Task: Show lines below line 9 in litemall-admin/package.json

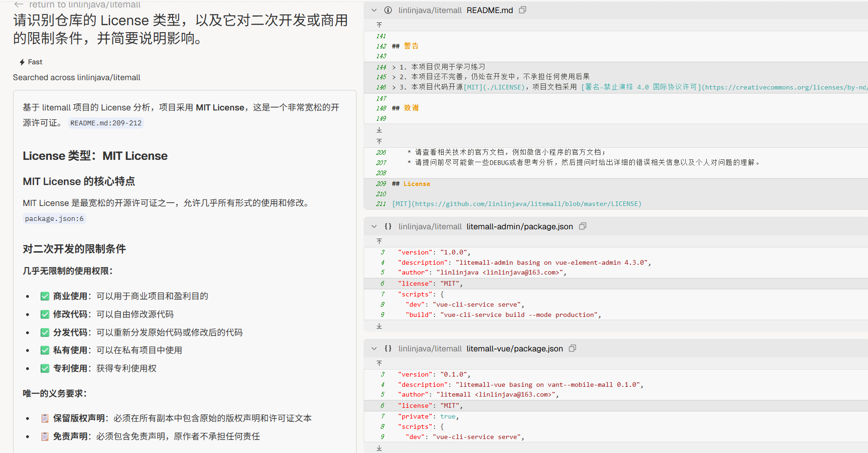Action: point(379,326)
